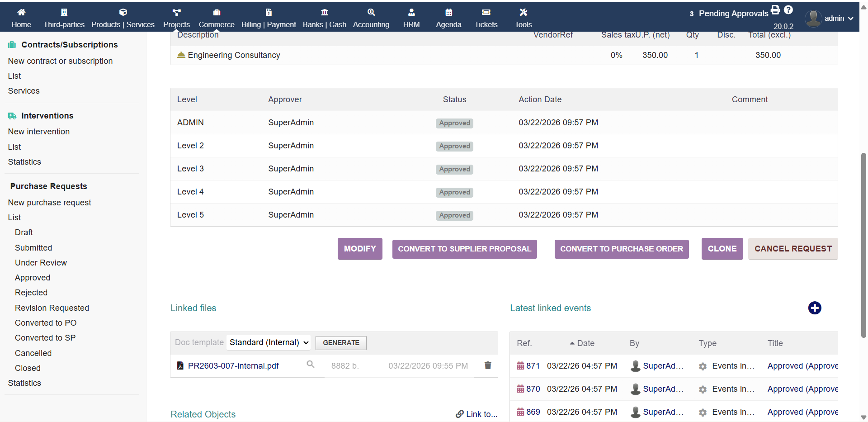This screenshot has height=422, width=868.
Task: Preview the PDF with magnifier icon
Action: tap(311, 365)
